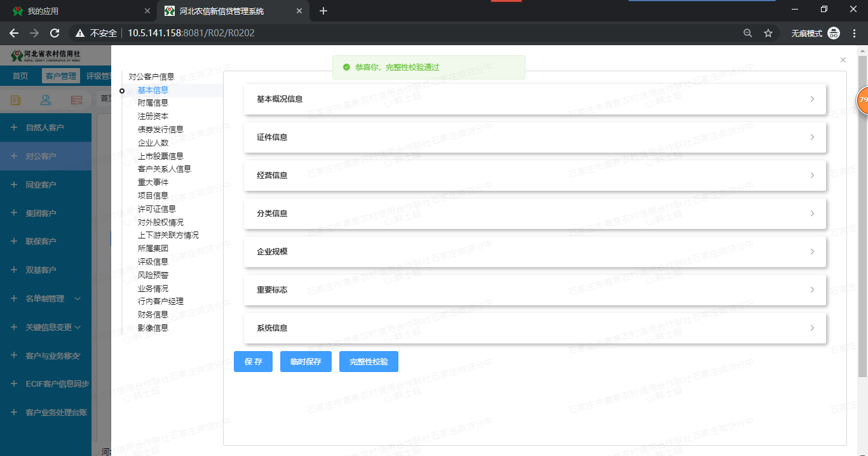
Task: Expand the 基本概况信息 section
Action: click(x=534, y=99)
